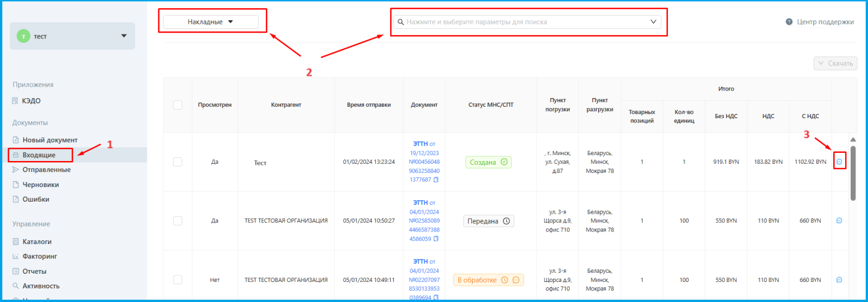Click the Скачать button
The height and width of the screenshot is (302, 868).
coord(835,63)
